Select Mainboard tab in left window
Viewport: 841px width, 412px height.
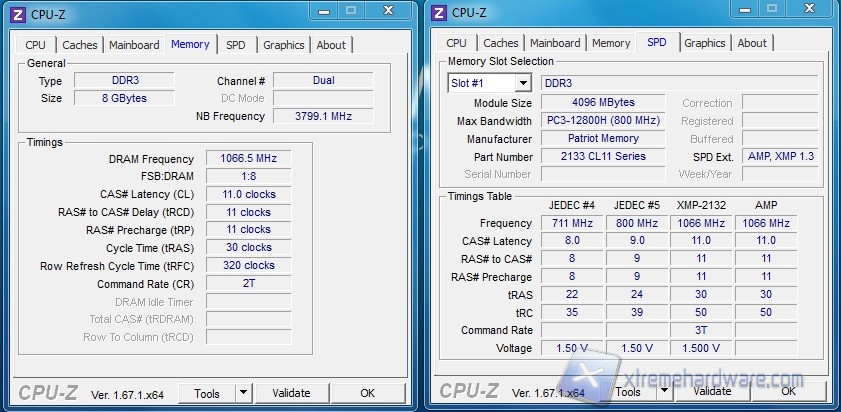click(134, 45)
